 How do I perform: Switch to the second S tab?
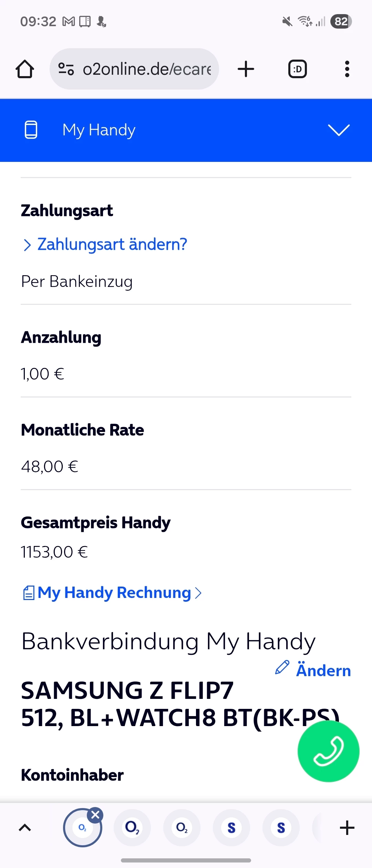tap(281, 828)
